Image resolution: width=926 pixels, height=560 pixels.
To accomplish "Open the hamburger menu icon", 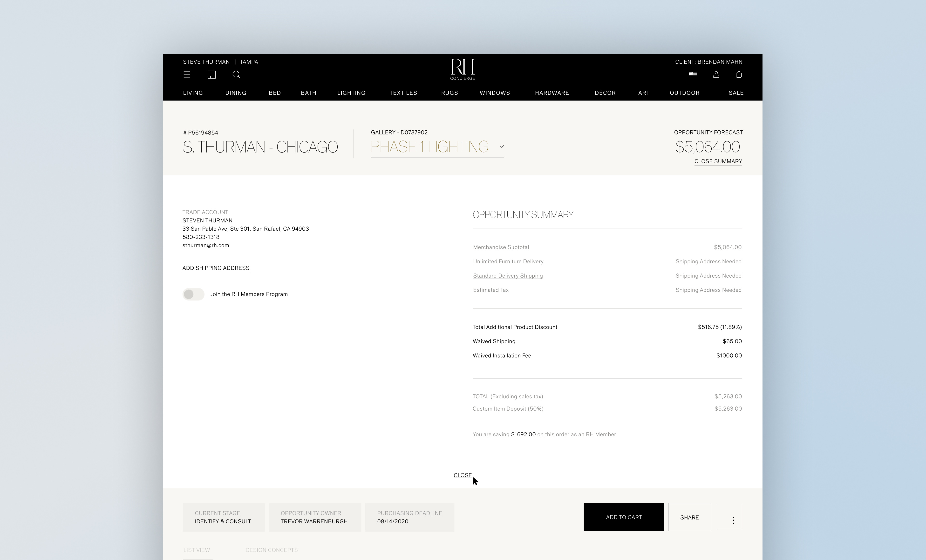I will point(187,74).
